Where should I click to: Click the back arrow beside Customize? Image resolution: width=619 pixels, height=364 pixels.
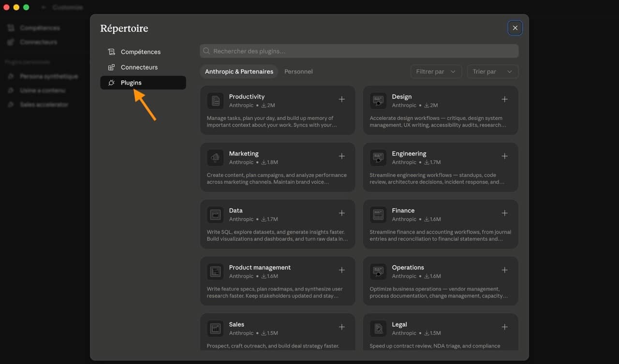point(44,7)
